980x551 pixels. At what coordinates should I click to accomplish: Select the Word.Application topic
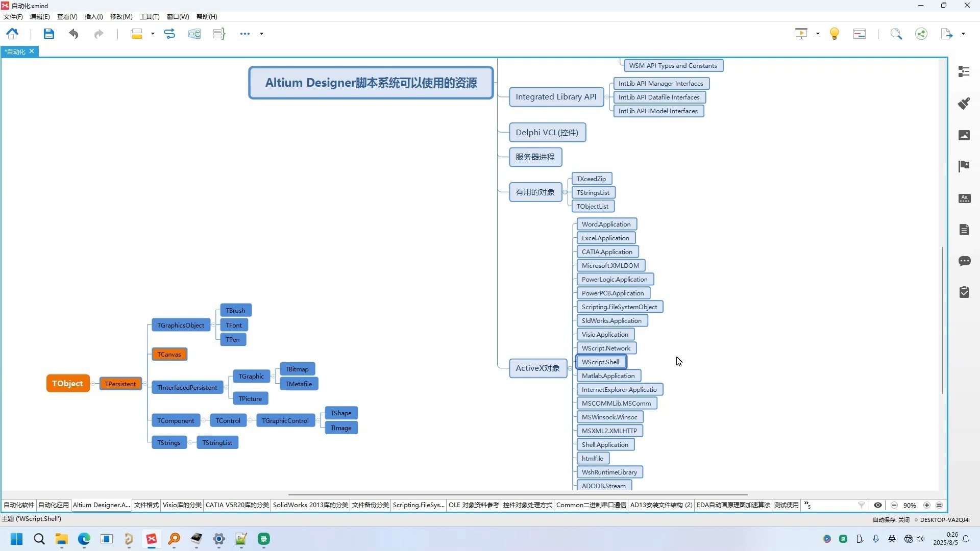coord(606,224)
